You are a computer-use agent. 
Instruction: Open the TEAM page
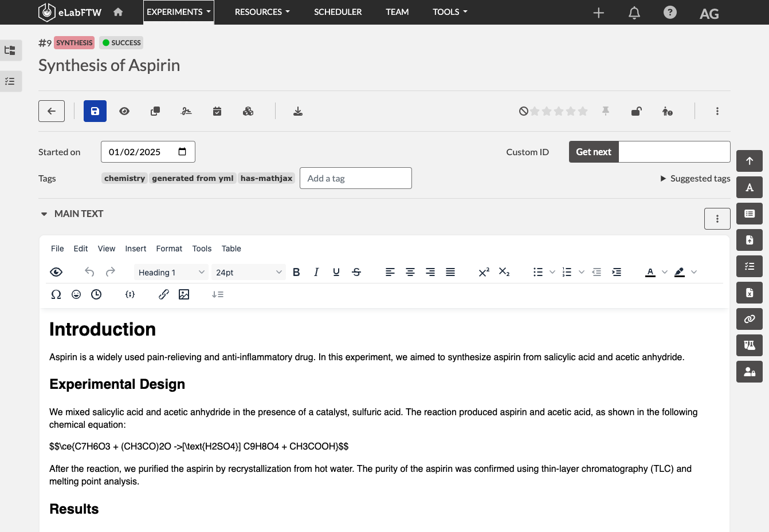[x=397, y=12]
